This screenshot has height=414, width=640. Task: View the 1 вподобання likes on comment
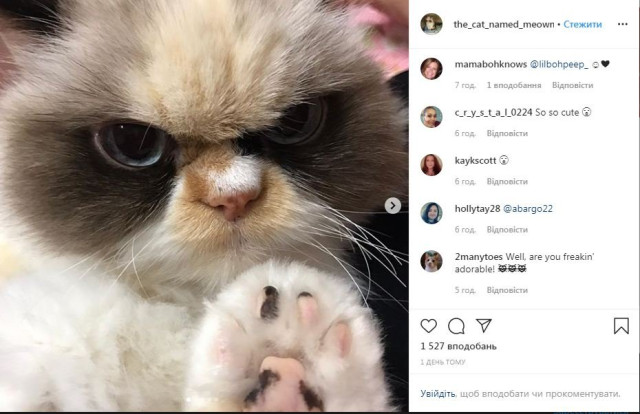(513, 85)
